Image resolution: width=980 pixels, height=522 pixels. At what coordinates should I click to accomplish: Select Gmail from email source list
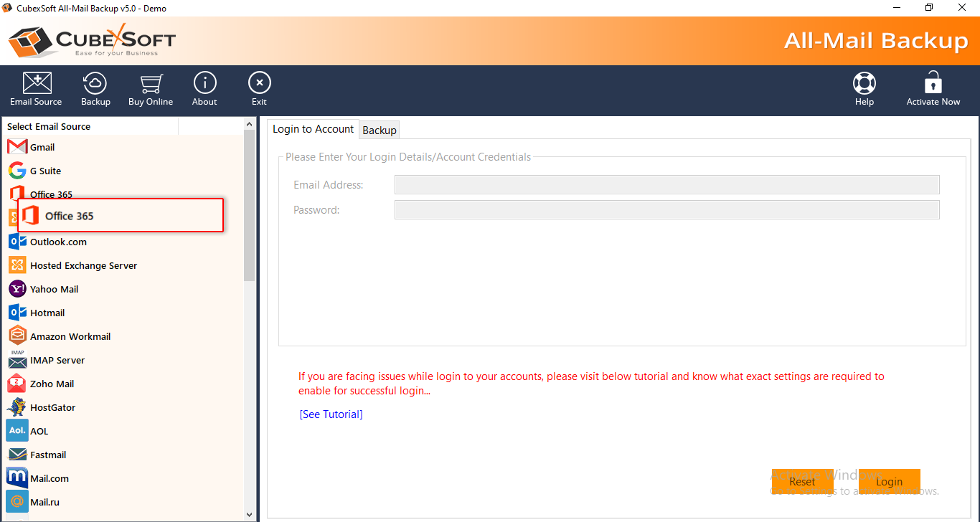coord(42,147)
